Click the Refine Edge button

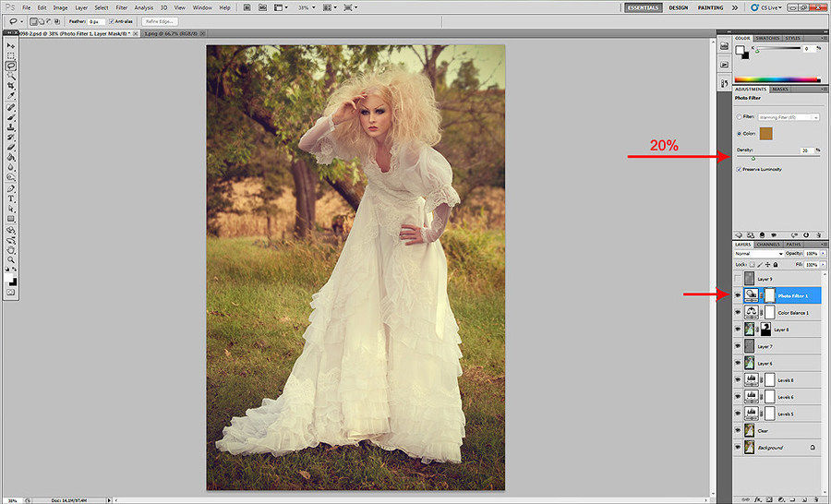160,22
